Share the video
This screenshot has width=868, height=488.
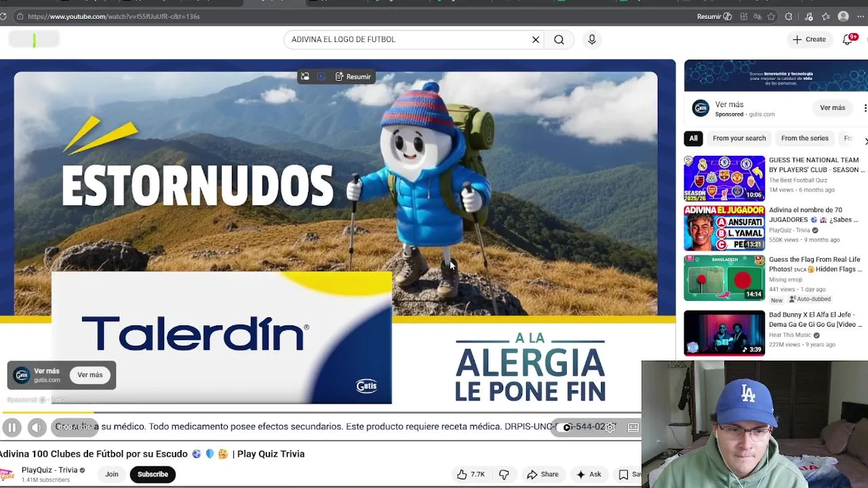point(542,474)
